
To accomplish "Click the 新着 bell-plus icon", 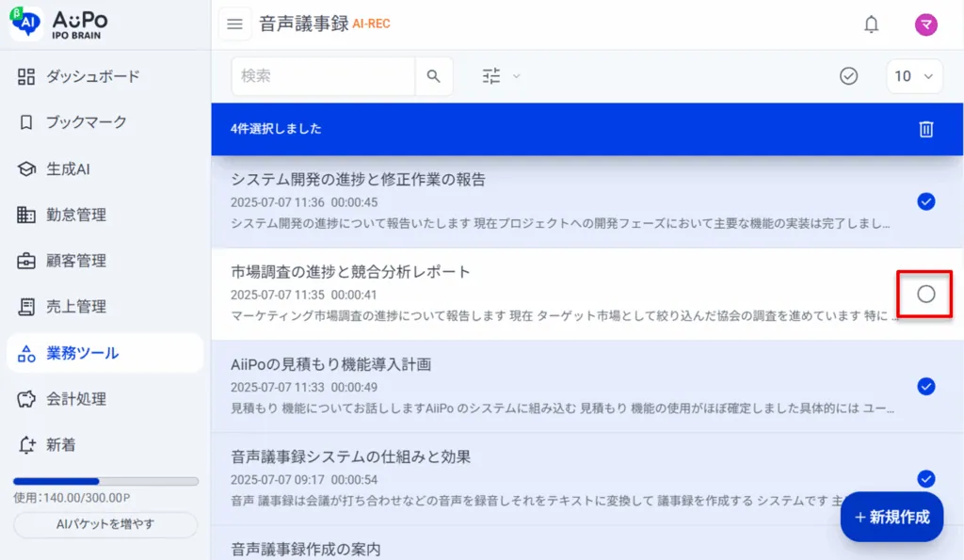I will [26, 445].
